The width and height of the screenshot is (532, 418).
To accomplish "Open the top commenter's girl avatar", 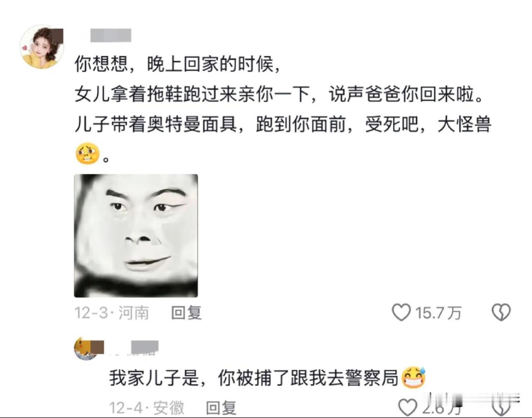I will point(42,46).
